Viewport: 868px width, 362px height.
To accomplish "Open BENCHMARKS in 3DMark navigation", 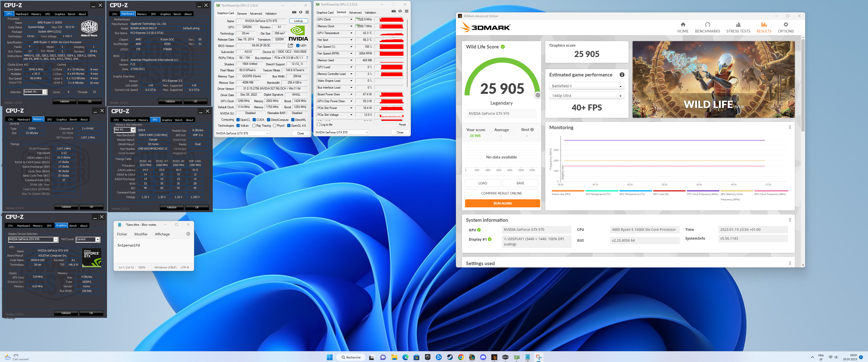I will pos(707,27).
